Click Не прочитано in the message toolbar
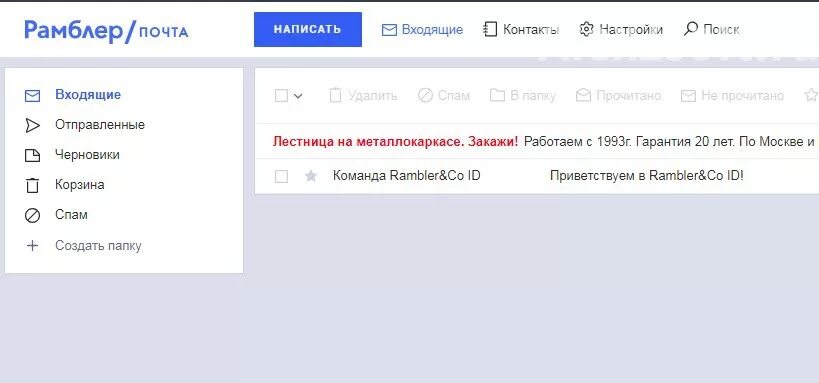Viewport: 819px width, 383px height. 742,96
